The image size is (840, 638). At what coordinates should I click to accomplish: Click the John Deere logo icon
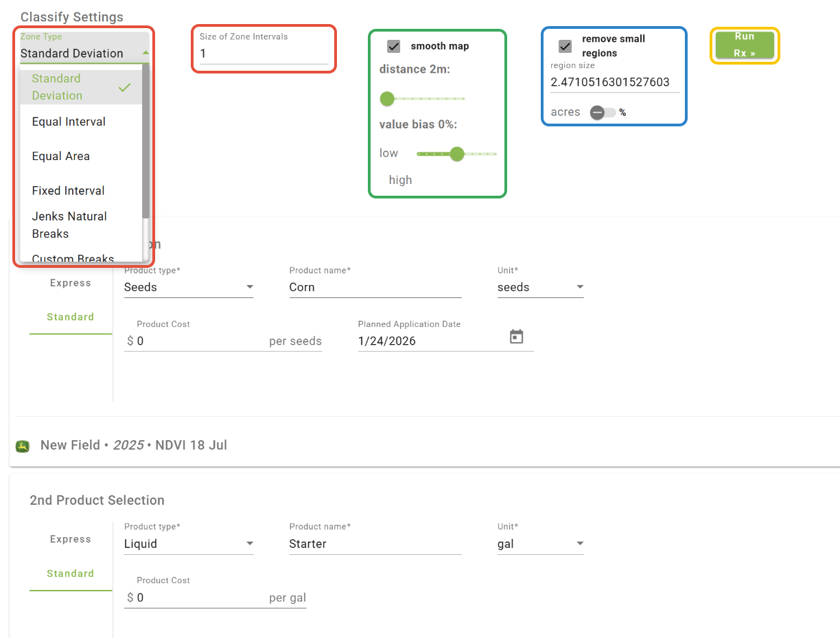23,446
